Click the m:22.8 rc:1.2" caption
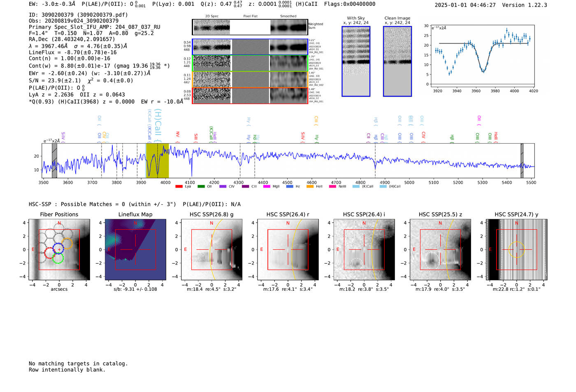Screen dimensions: 576x392 (x=517, y=289)
